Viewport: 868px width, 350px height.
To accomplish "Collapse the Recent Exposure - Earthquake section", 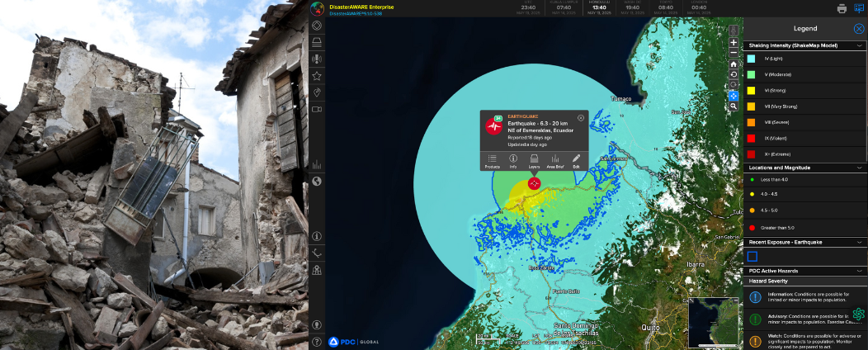I will coord(860,242).
